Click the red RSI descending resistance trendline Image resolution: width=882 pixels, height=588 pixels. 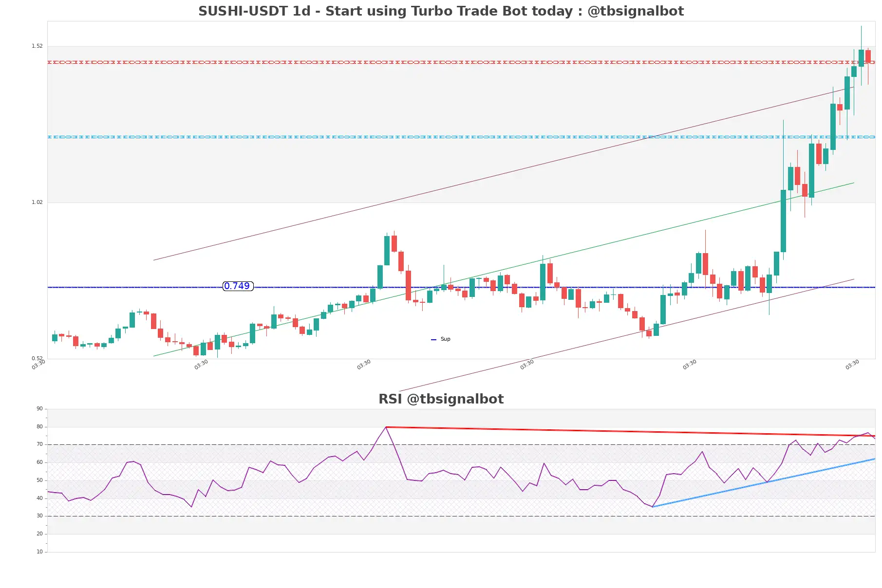pyautogui.click(x=630, y=431)
